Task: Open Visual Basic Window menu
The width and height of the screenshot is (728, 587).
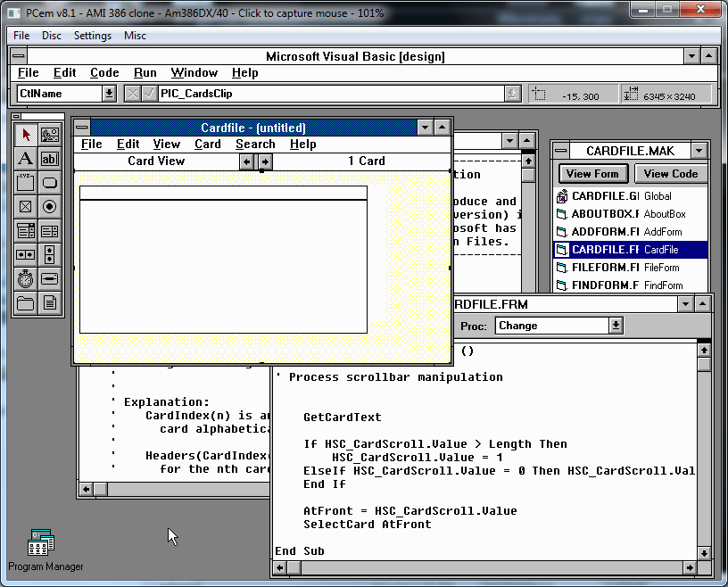Action: point(194,73)
